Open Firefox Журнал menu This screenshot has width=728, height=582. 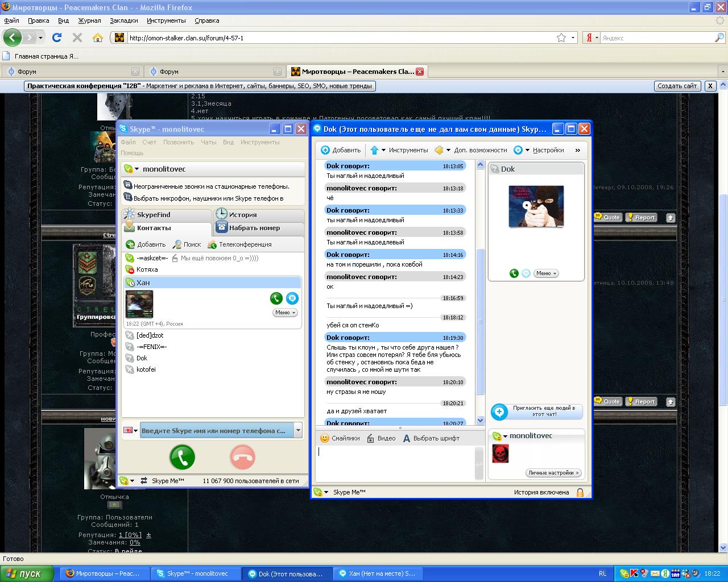point(89,20)
